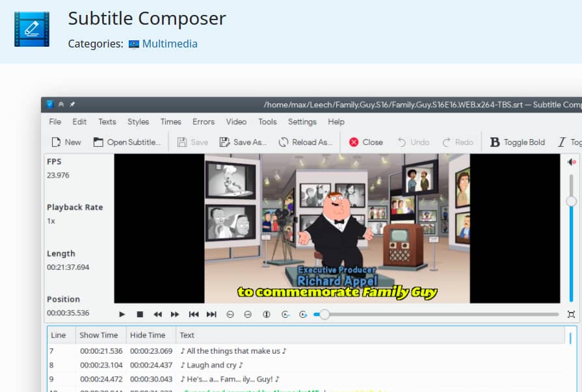Open the Errors menu
582x392 pixels.
[x=204, y=122]
